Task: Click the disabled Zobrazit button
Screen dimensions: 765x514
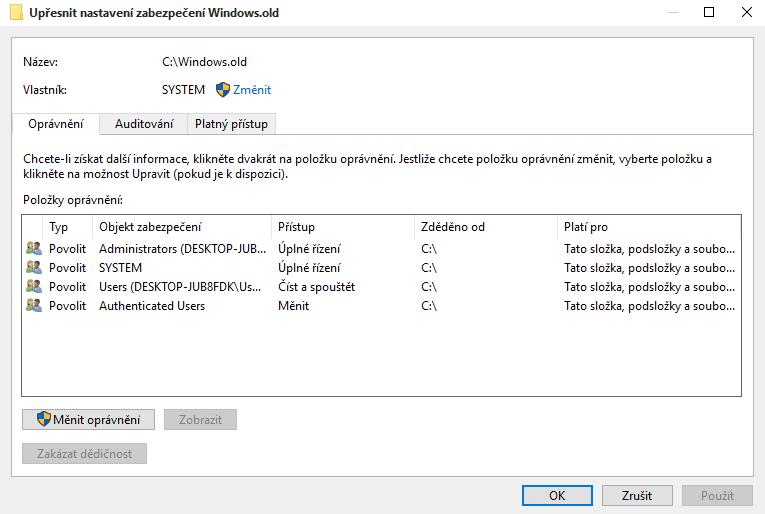Action: tap(201, 419)
